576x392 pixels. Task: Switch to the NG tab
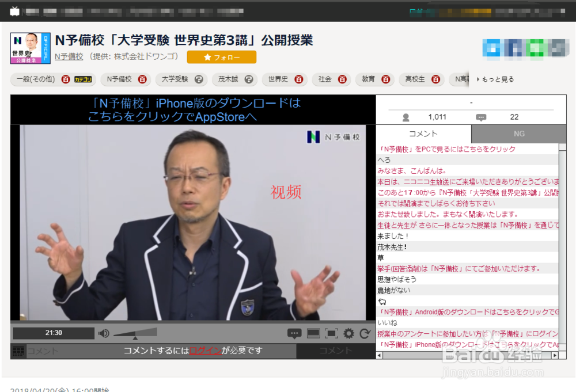pyautogui.click(x=519, y=134)
